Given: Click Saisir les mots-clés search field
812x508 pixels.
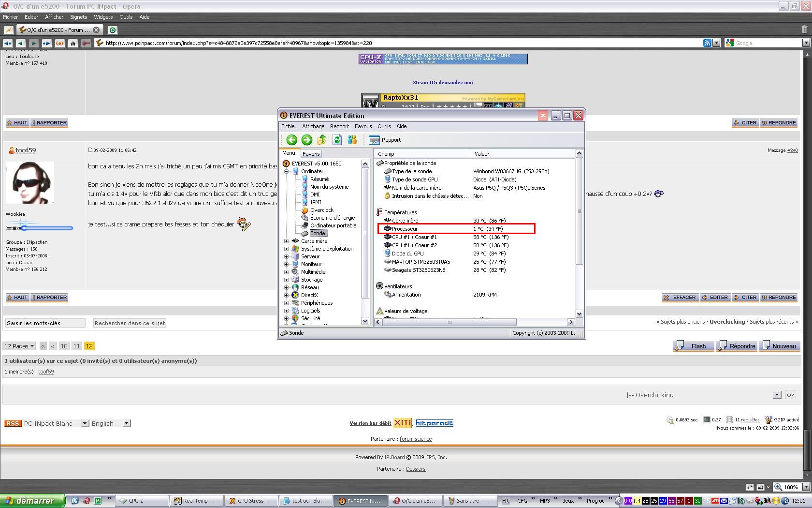Looking at the screenshot, I should (x=45, y=323).
